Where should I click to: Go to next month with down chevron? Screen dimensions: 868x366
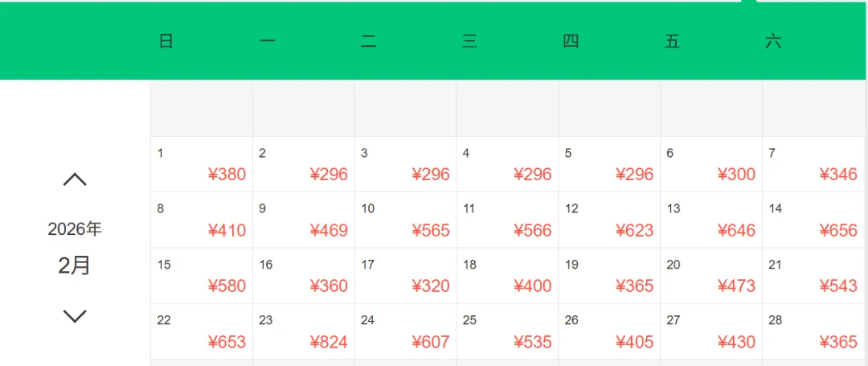[75, 316]
